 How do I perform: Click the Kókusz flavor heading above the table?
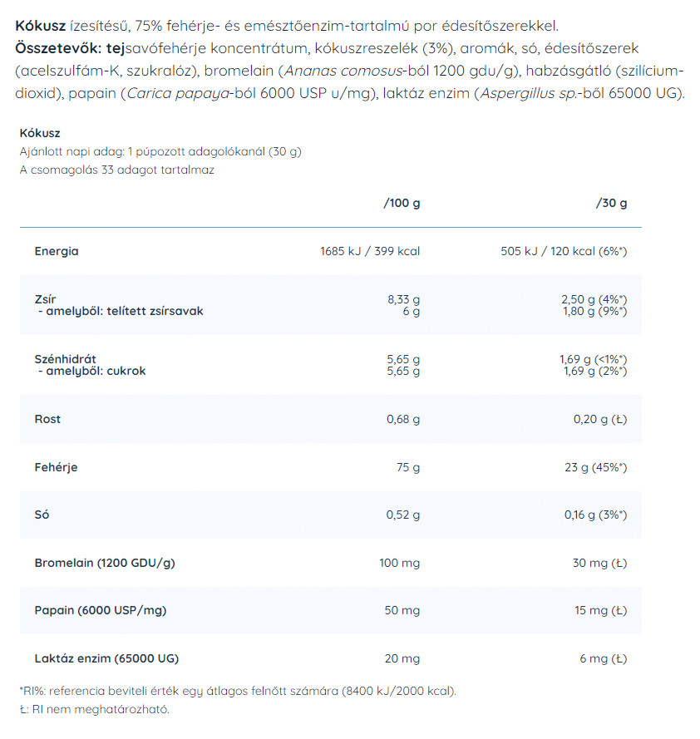coord(40,133)
